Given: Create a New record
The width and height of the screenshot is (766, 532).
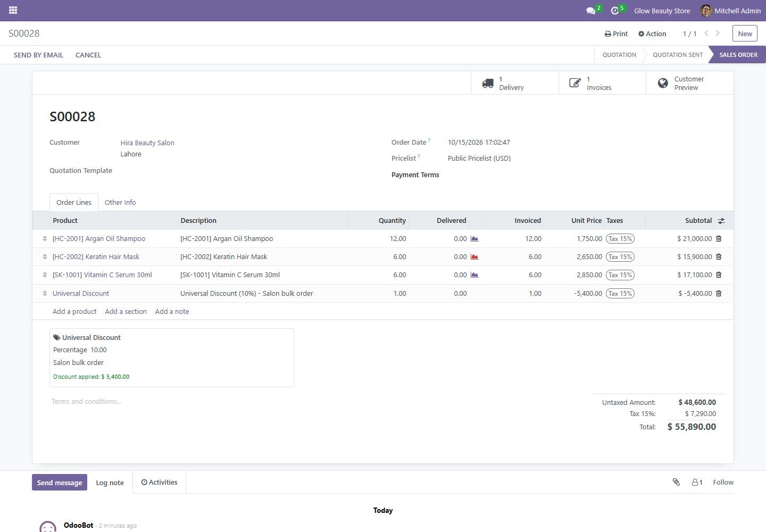Looking at the screenshot, I should pyautogui.click(x=745, y=34).
